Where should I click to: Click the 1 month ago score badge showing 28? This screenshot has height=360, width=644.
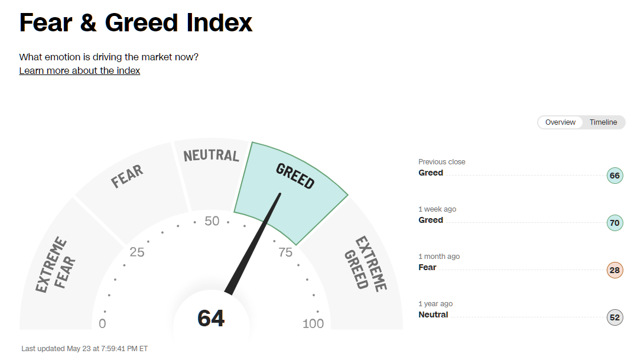point(614,270)
